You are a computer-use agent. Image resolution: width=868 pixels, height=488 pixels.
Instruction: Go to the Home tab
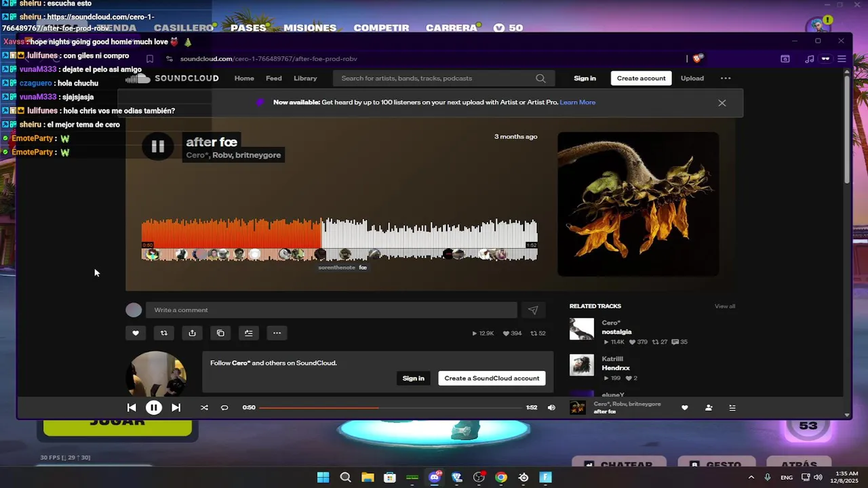[x=244, y=78]
